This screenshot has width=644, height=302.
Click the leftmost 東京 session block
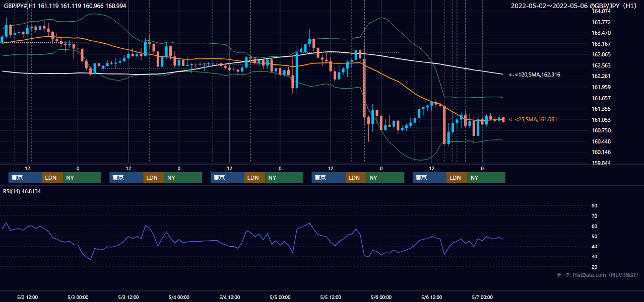click(26, 178)
